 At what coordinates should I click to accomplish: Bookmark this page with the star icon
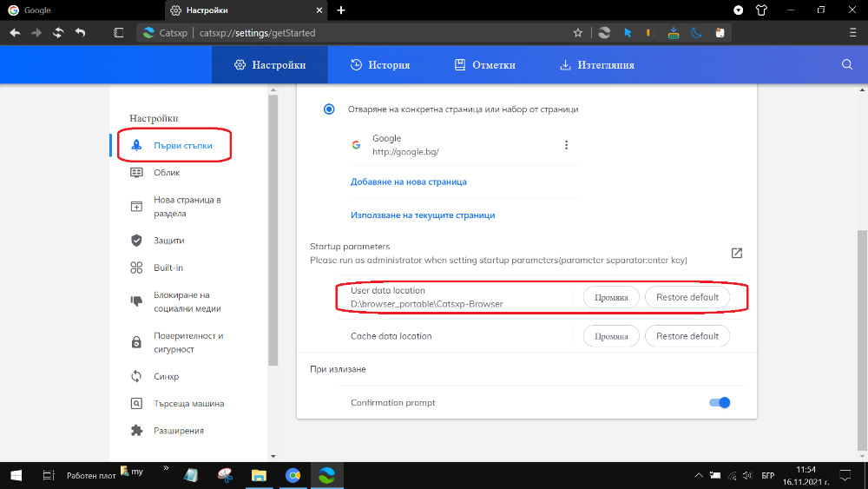pos(578,33)
